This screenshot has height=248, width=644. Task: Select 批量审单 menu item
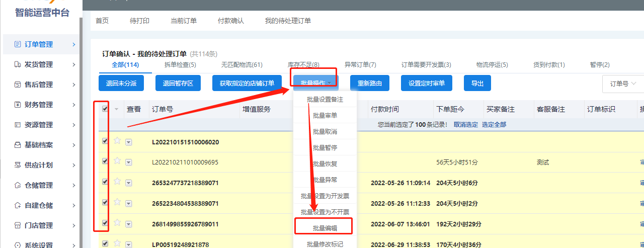(325, 116)
